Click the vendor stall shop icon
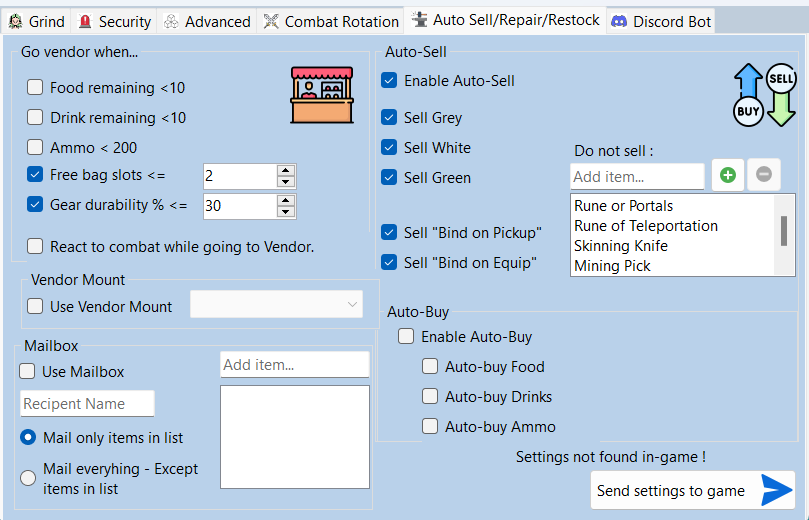Image resolution: width=809 pixels, height=520 pixels. coord(322,96)
